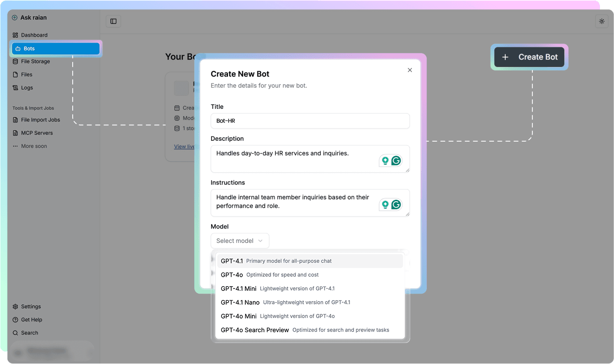Viewport: 614px width, 364px height.
Task: Close the Create New Bot dialog
Action: click(x=409, y=70)
